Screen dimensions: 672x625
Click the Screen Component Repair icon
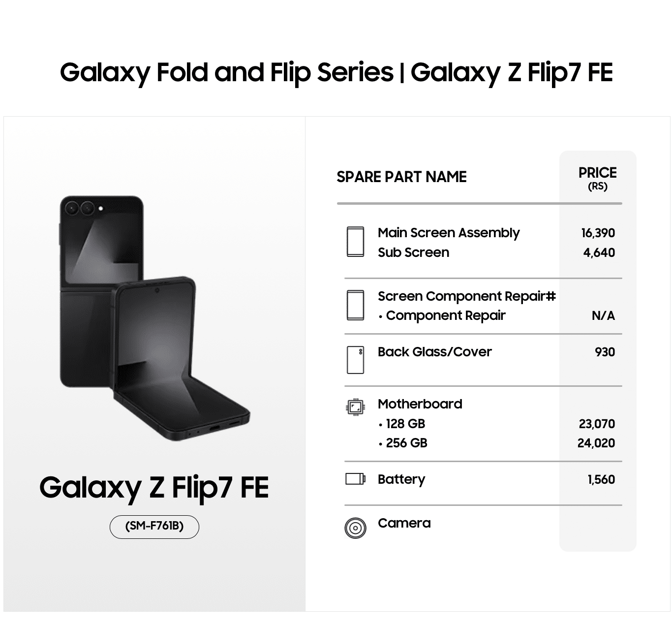point(355,305)
